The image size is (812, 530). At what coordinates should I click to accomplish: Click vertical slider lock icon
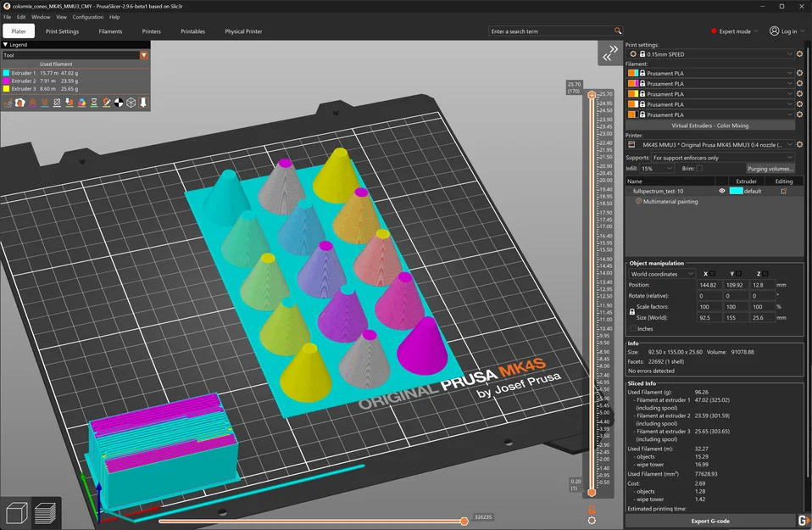[x=592, y=510]
